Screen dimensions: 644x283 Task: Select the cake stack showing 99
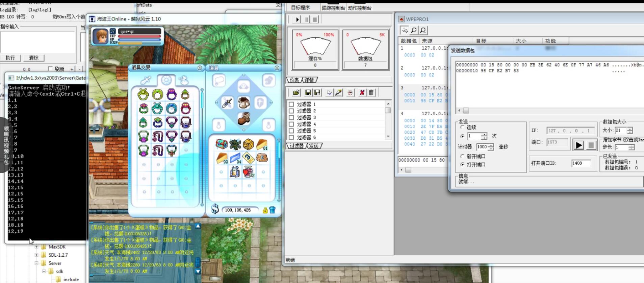point(222,158)
